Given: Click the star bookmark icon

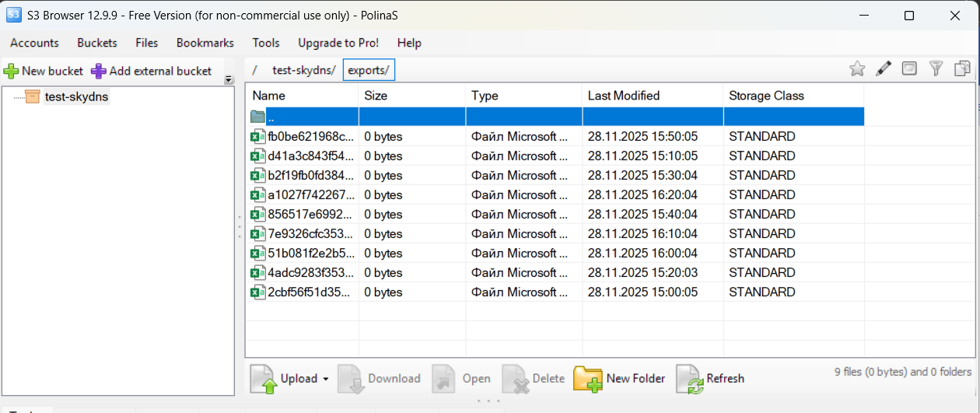Looking at the screenshot, I should point(857,69).
